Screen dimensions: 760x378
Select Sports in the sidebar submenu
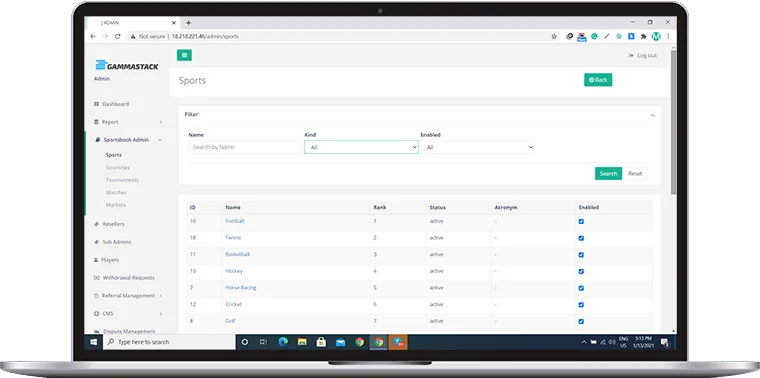click(114, 155)
